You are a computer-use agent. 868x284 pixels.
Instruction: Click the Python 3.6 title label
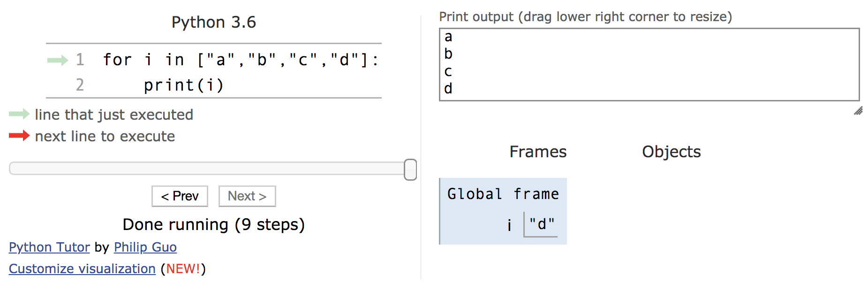(x=214, y=22)
